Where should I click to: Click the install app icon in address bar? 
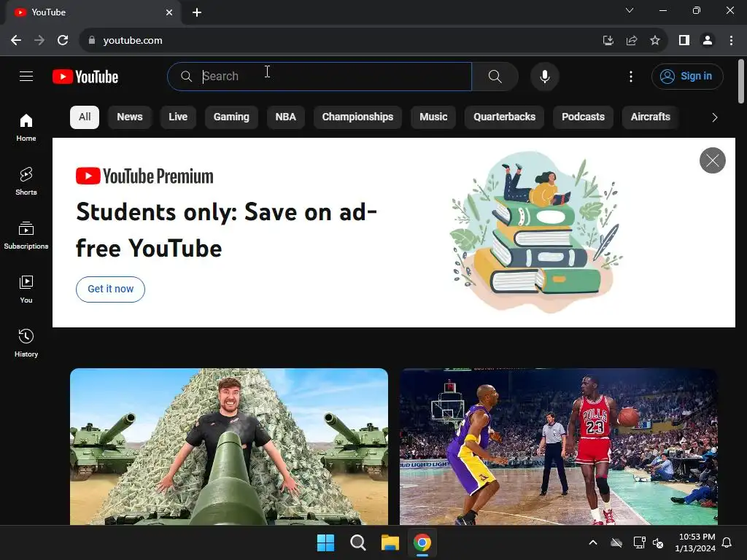point(608,40)
